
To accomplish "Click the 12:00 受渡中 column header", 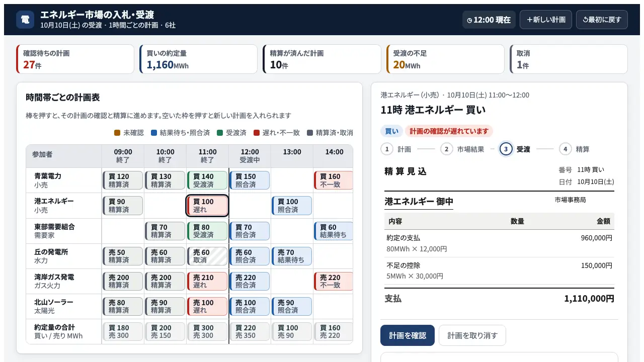I will click(250, 155).
